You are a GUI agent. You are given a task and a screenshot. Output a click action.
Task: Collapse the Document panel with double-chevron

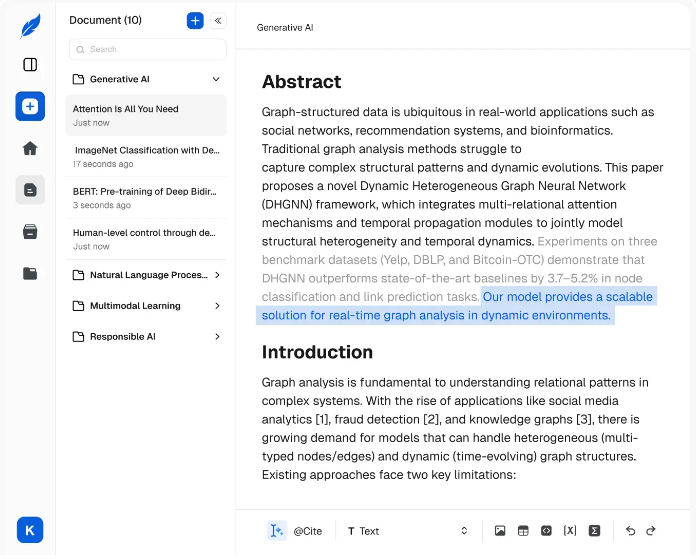click(218, 20)
